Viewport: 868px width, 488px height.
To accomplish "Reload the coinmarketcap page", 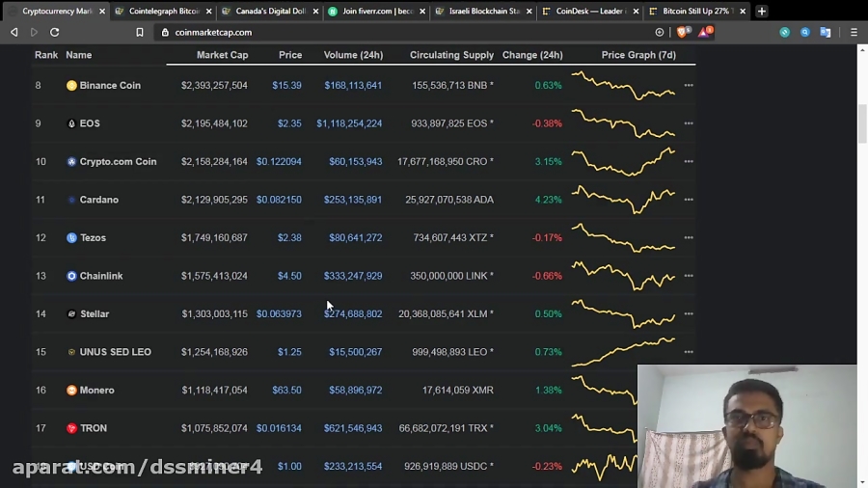I will click(x=55, y=33).
